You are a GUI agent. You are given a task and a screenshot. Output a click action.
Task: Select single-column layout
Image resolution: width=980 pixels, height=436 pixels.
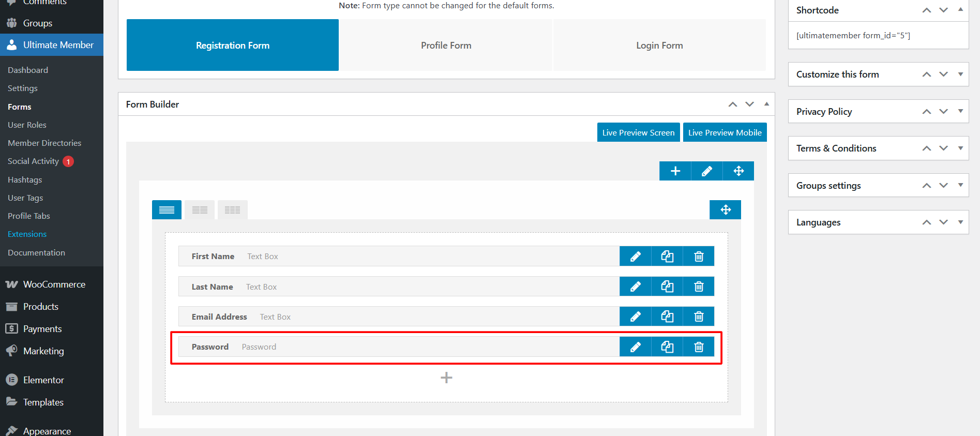pyautogui.click(x=167, y=209)
